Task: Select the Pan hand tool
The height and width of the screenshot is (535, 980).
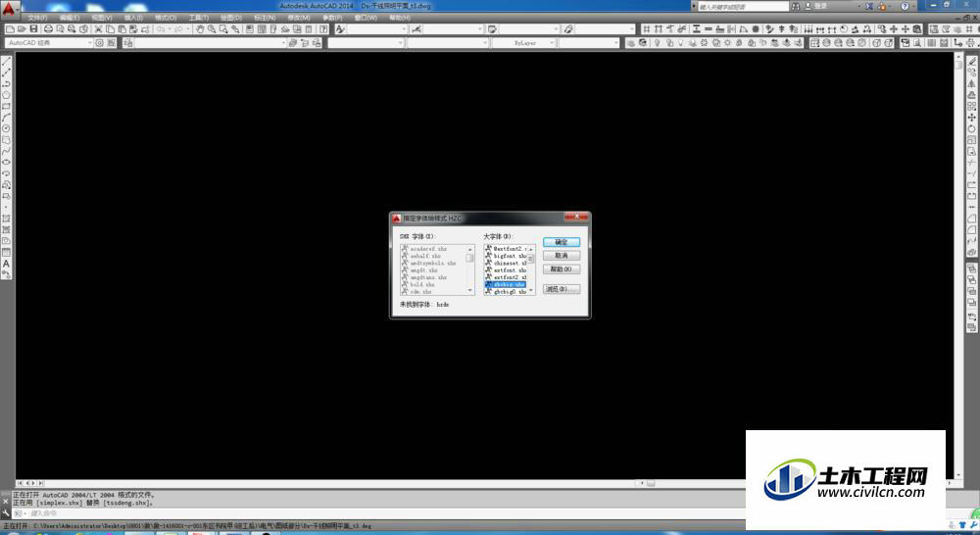Action: [200, 28]
